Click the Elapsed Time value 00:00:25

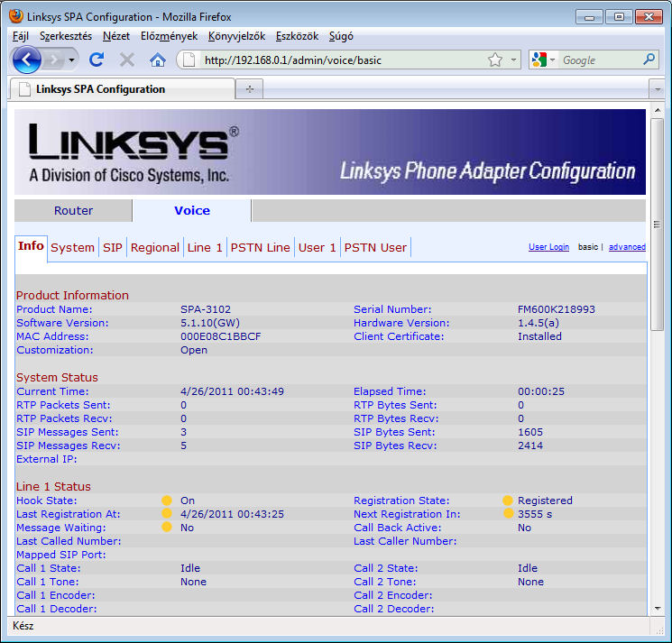click(541, 391)
